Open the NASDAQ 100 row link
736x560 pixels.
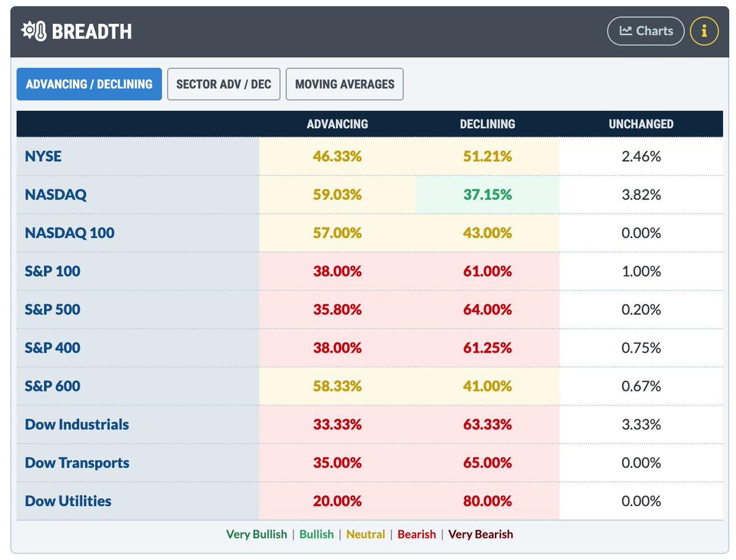[x=70, y=233]
